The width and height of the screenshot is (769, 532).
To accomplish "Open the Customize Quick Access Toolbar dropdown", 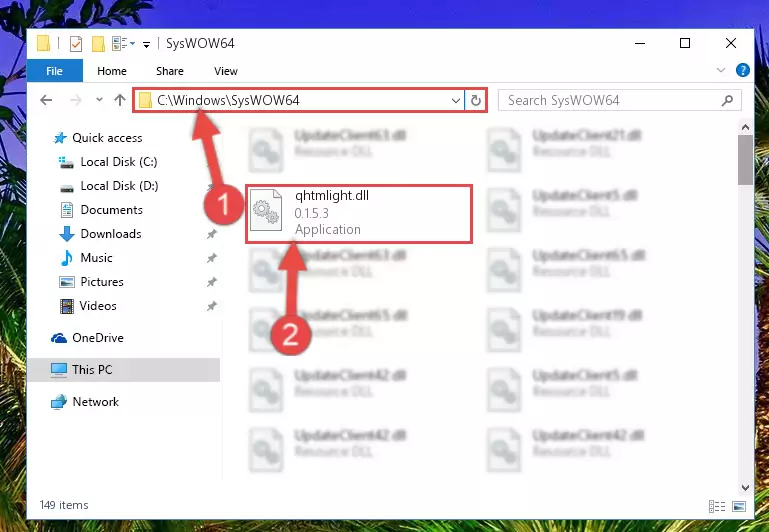I will [x=146, y=45].
